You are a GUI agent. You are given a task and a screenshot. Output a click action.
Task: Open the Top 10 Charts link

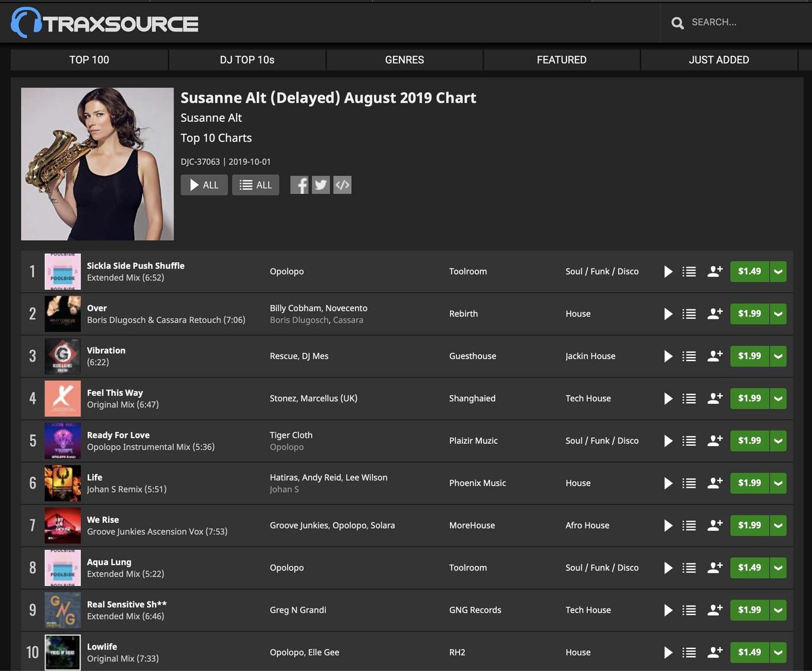pos(216,138)
